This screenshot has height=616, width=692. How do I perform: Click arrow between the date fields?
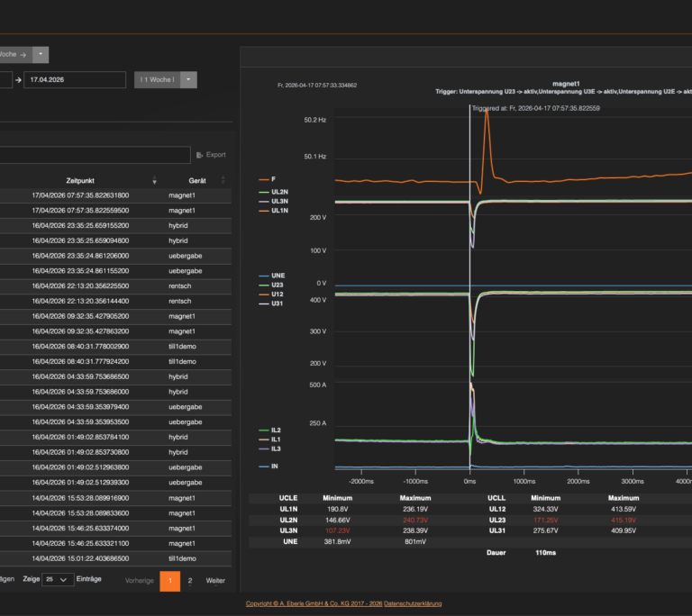(x=18, y=80)
